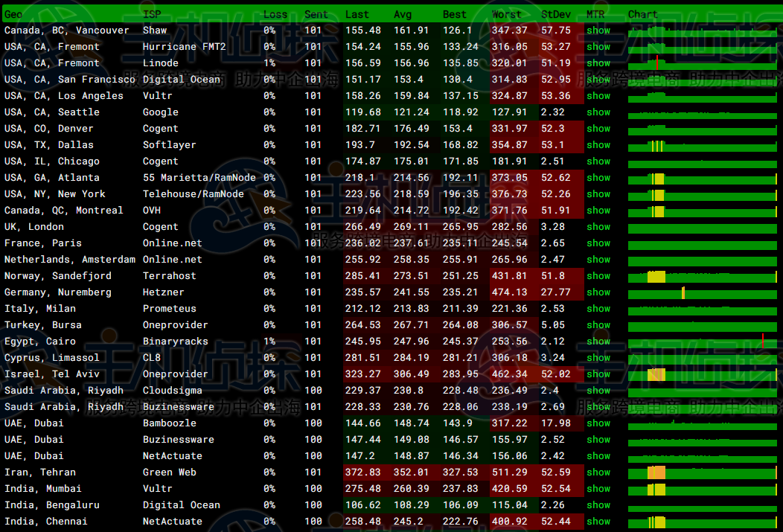This screenshot has width=783, height=532.
Task: Click show link for Seattle Google row
Action: [x=598, y=112]
